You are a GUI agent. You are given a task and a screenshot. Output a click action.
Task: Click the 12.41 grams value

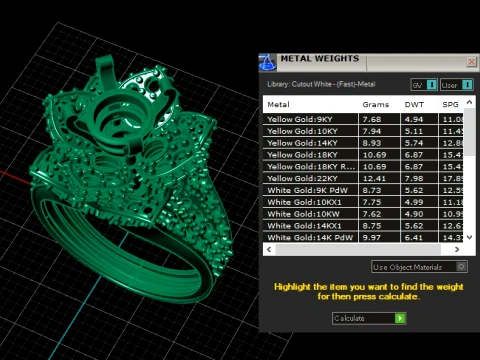[374, 178]
